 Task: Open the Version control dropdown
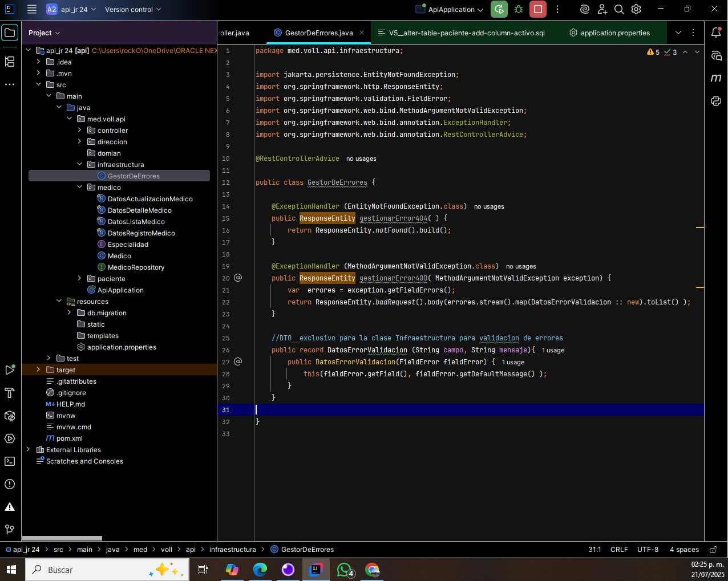133,9
